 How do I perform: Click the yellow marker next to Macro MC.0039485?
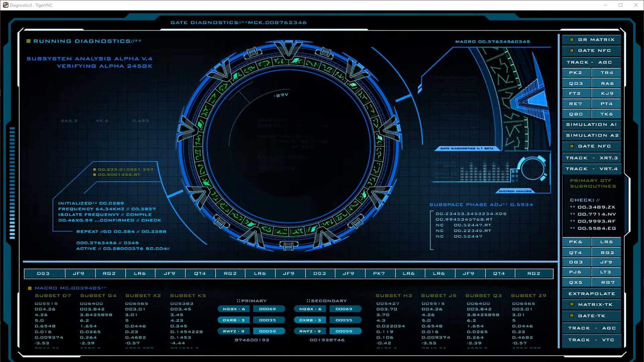point(30,288)
